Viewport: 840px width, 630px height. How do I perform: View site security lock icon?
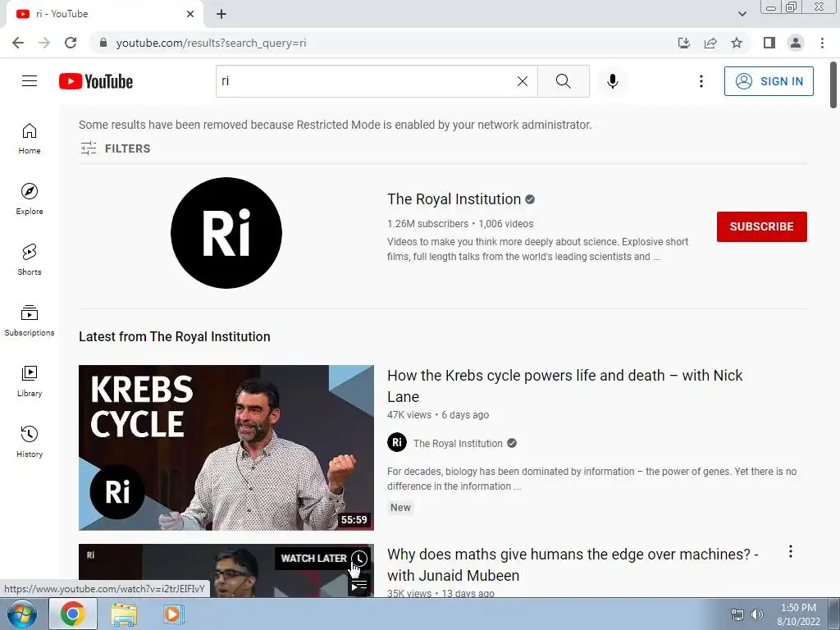click(x=103, y=43)
